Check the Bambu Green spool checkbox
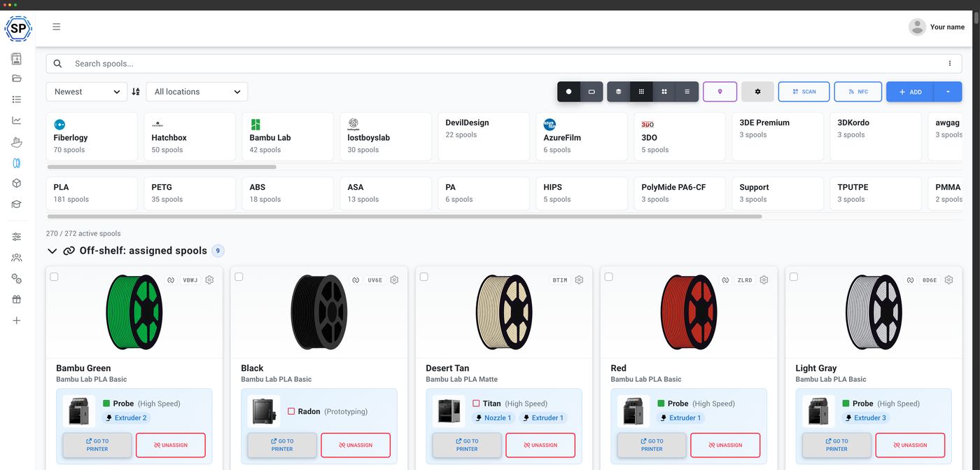Viewport: 980px width, 470px height. 54,277
